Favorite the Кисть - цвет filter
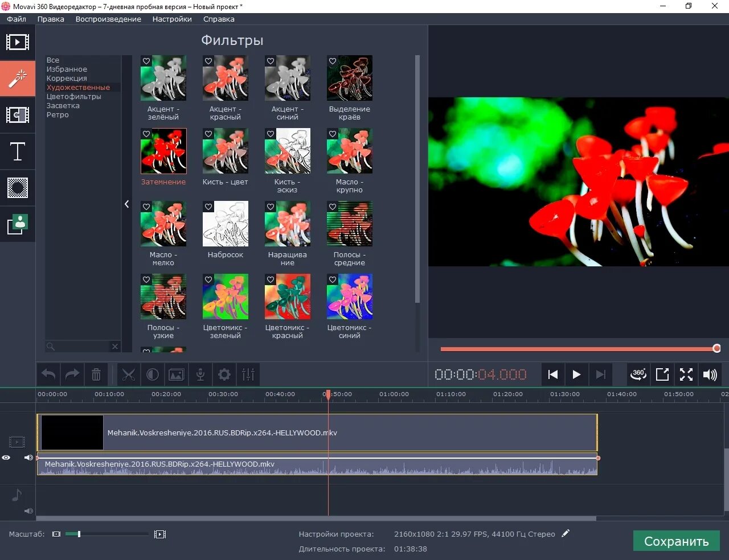Image resolution: width=729 pixels, height=560 pixels. [x=208, y=134]
